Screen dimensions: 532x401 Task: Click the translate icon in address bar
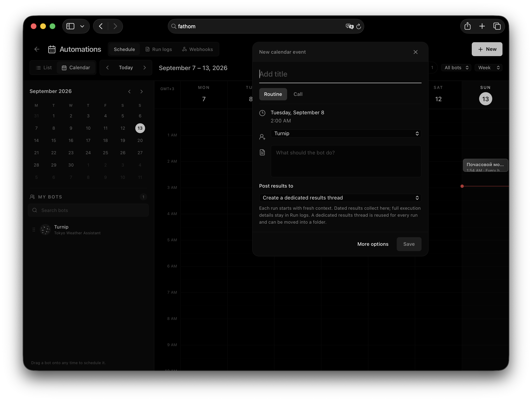pos(349,26)
